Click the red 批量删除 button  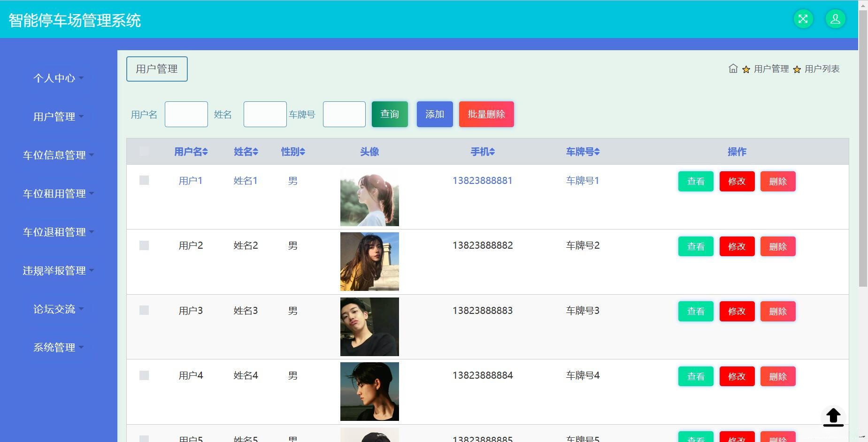486,114
